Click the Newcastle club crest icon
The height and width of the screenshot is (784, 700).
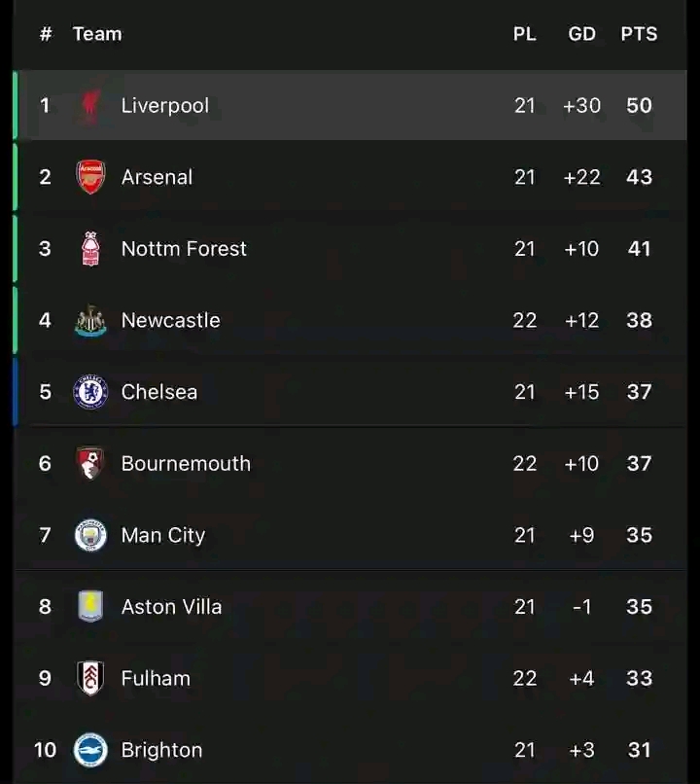(x=90, y=320)
